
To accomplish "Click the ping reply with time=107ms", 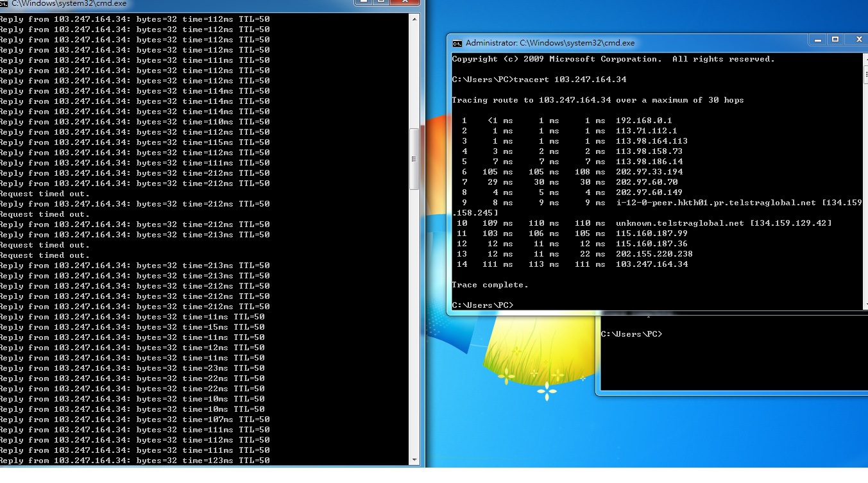I will click(135, 419).
